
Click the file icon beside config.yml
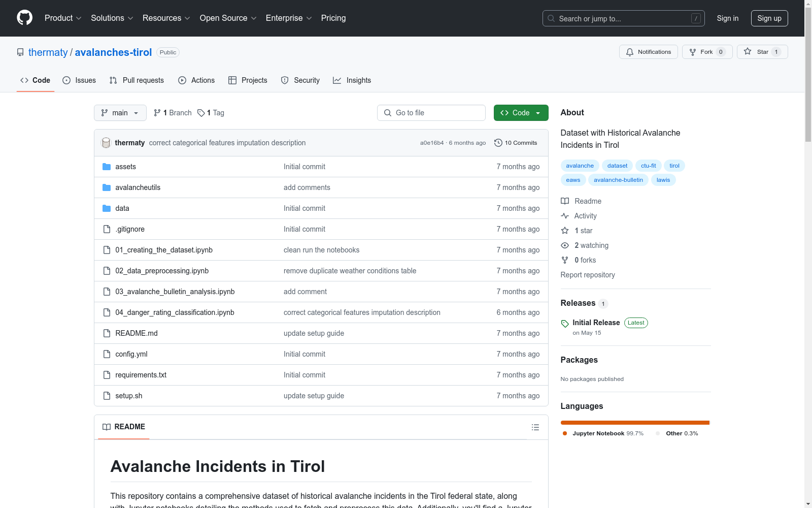[107, 354]
